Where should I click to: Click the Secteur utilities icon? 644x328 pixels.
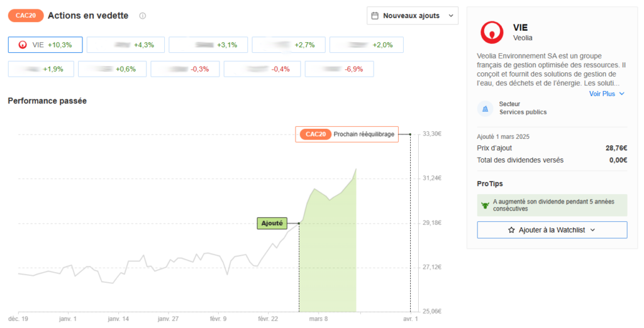[x=485, y=109]
